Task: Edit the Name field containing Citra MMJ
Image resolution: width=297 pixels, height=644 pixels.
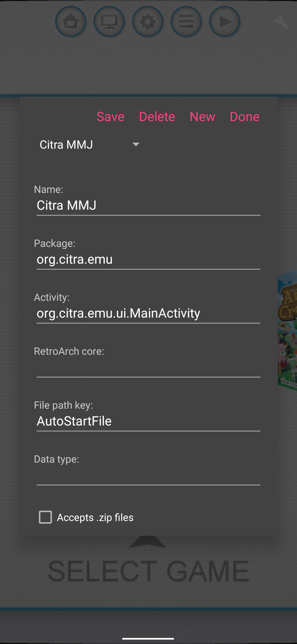Action: pyautogui.click(x=148, y=205)
